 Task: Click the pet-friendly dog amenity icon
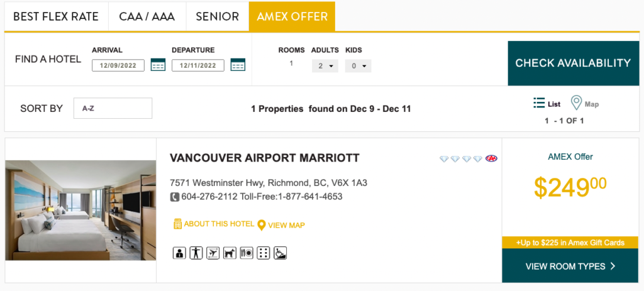tap(230, 253)
